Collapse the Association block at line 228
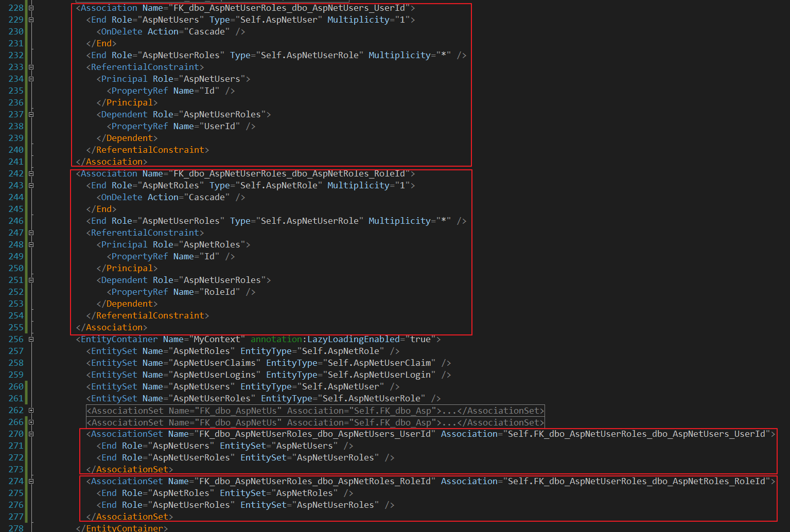790x532 pixels. [x=31, y=8]
